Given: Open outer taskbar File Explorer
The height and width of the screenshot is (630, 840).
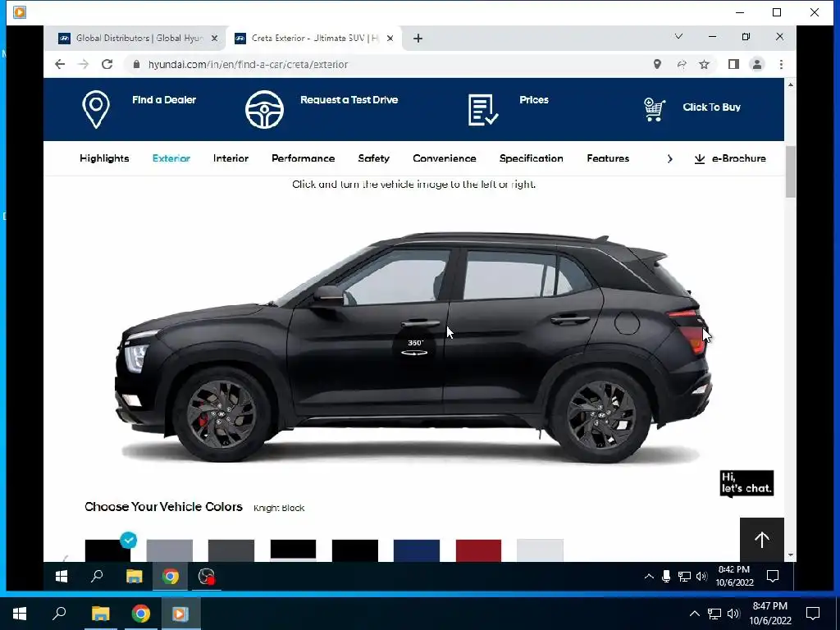Looking at the screenshot, I should tap(100, 614).
